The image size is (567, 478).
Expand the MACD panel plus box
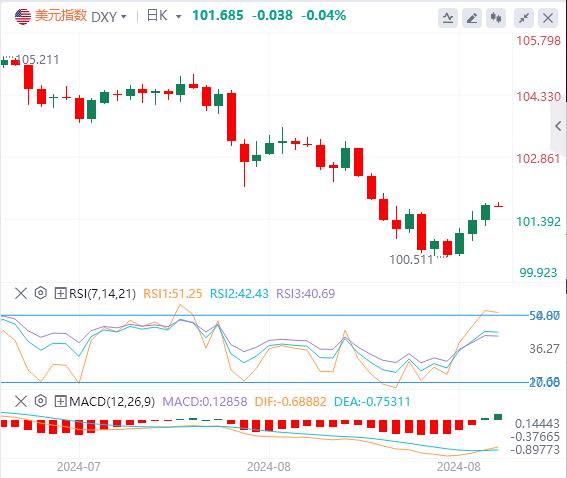click(x=60, y=401)
